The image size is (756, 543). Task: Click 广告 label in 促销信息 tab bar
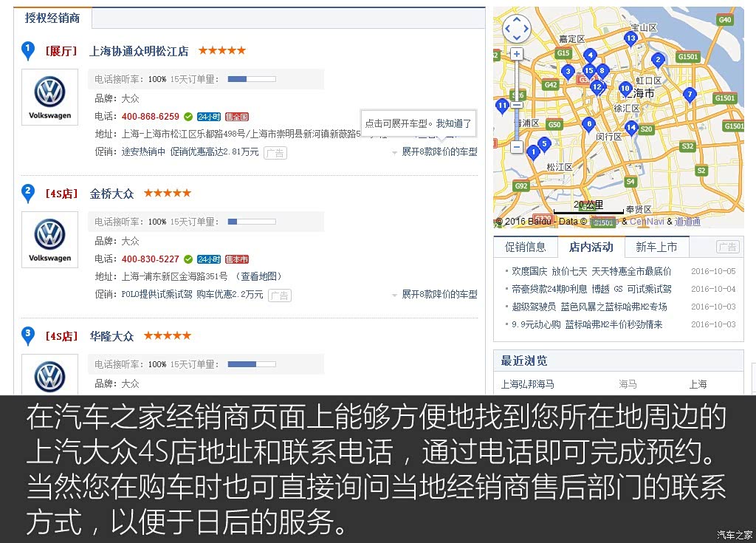(727, 247)
